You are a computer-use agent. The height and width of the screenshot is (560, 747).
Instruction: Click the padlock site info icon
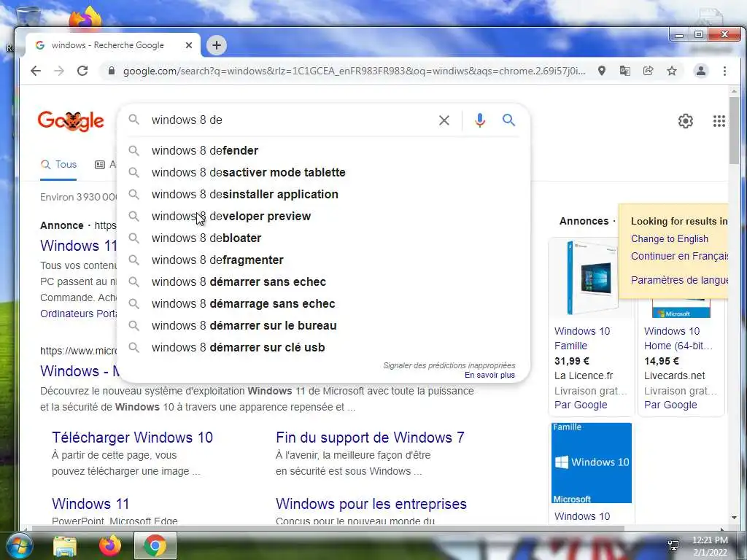(x=112, y=71)
